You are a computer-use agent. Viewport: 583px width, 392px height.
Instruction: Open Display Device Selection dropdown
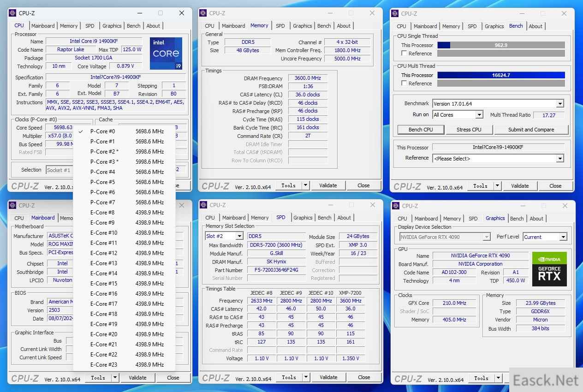pyautogui.click(x=486, y=237)
